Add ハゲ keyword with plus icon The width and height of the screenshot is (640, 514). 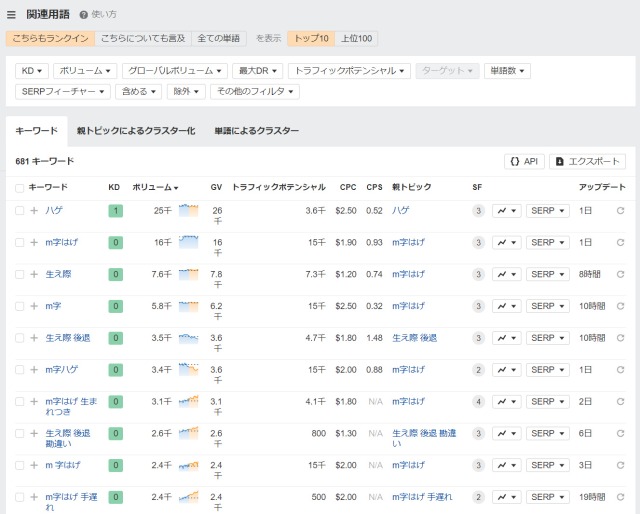pos(34,211)
